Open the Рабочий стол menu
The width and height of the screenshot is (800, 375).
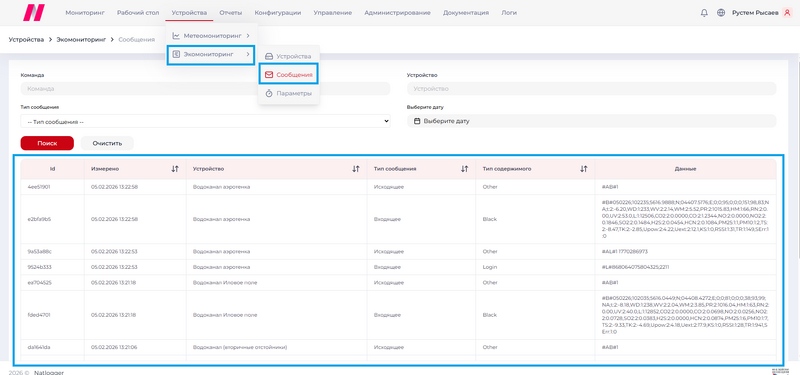click(138, 13)
